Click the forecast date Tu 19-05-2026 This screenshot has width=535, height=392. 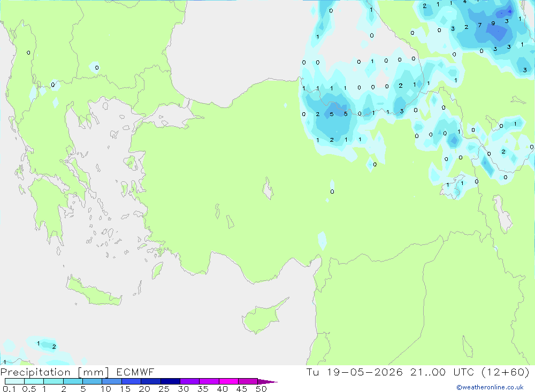[x=355, y=372]
